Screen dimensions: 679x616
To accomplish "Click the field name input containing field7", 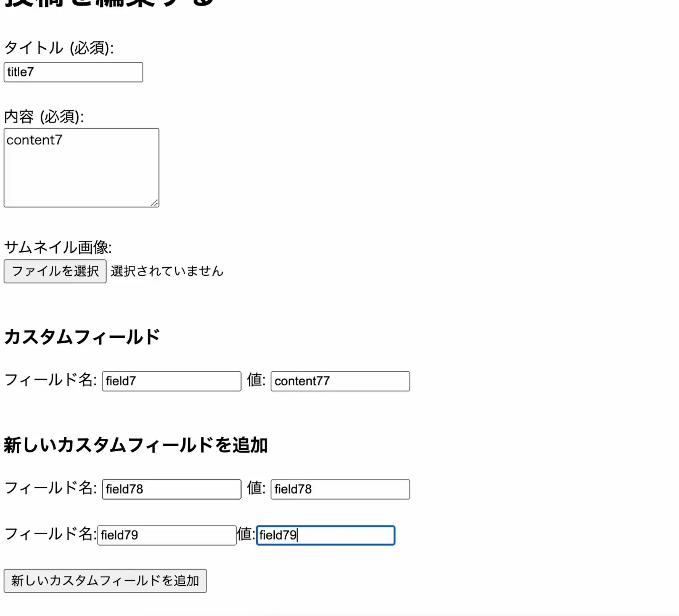I will click(x=172, y=381).
